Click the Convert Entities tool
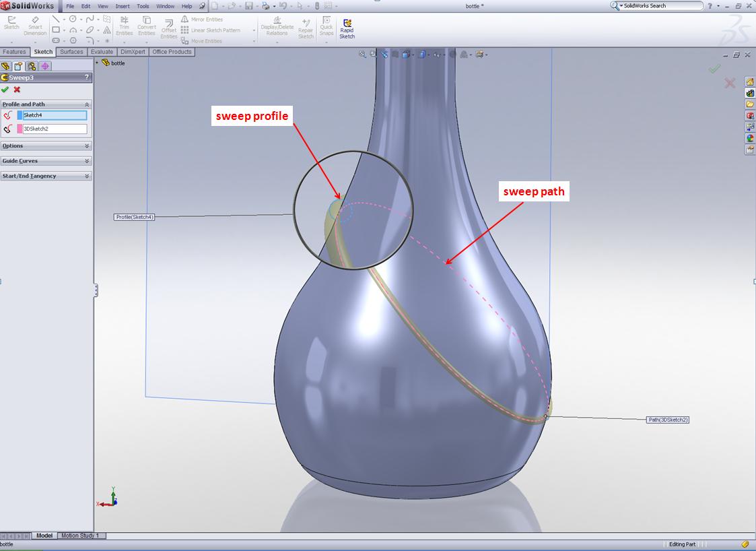Image resolution: width=756 pixels, height=551 pixels. click(147, 26)
